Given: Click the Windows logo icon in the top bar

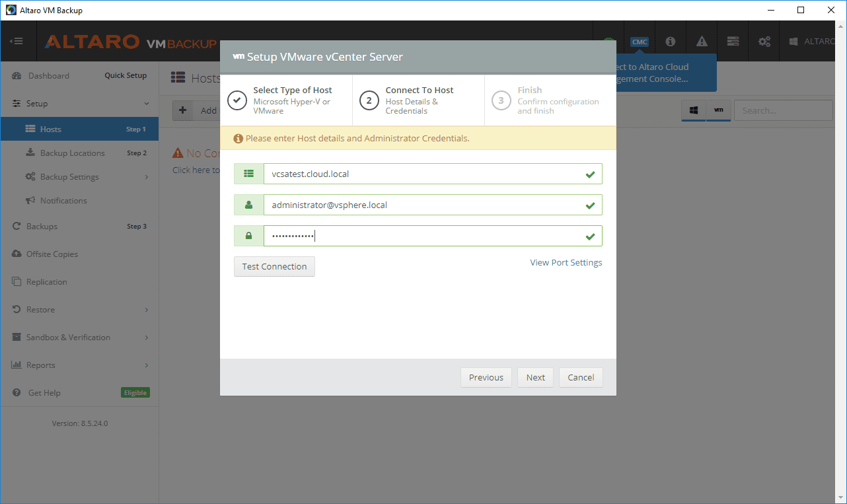Looking at the screenshot, I should tap(793, 42).
